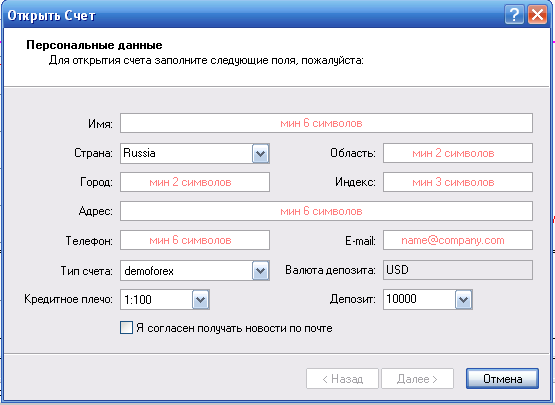Select the Город text field

(195, 182)
